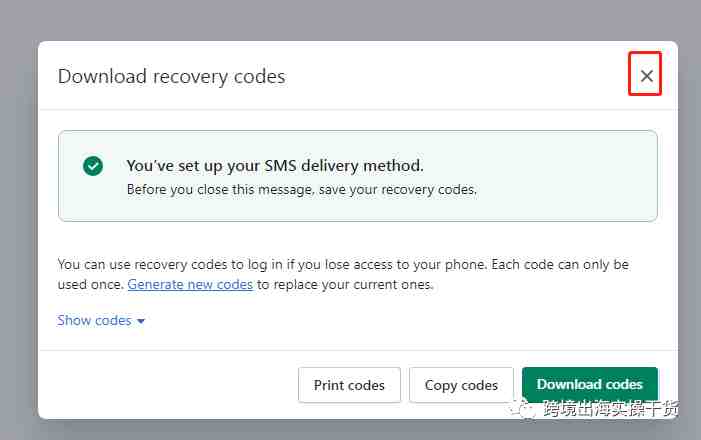Open the Generate new codes link
This screenshot has height=440, width=701.
[x=190, y=284]
